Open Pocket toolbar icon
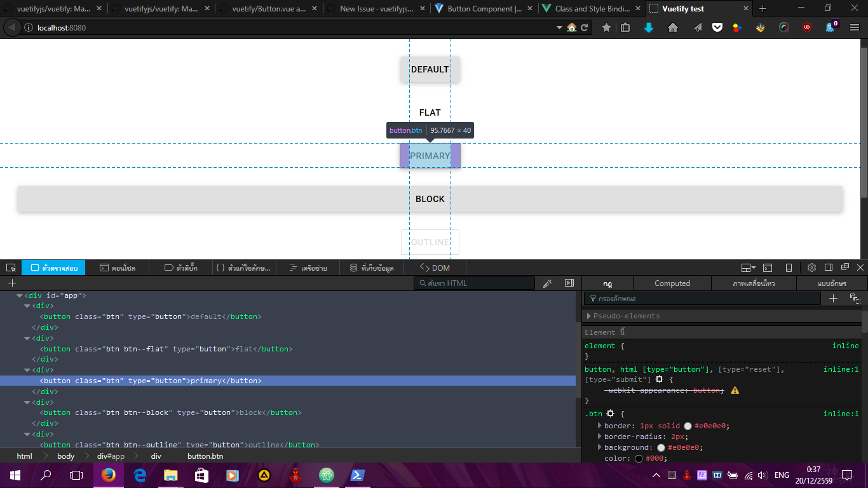 (x=717, y=27)
